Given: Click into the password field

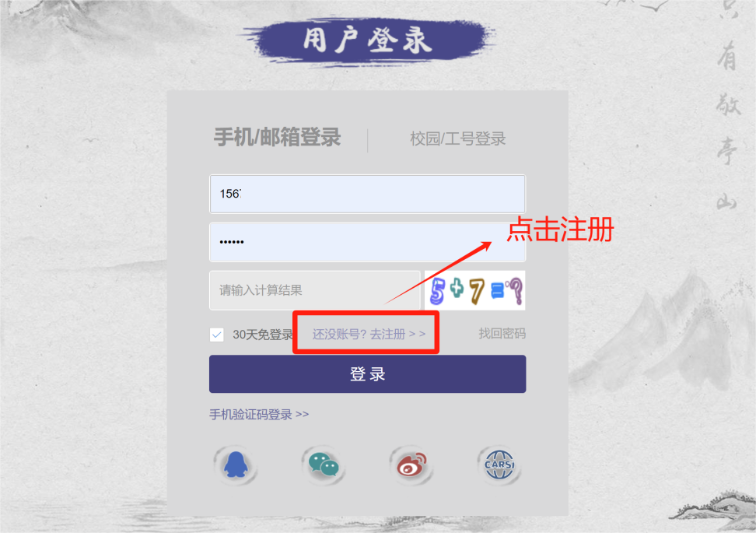Looking at the screenshot, I should 367,242.
